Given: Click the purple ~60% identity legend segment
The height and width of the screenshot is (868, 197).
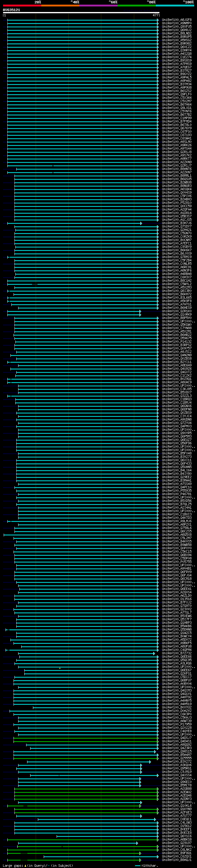Looking at the screenshot, I should click(x=98, y=6).
